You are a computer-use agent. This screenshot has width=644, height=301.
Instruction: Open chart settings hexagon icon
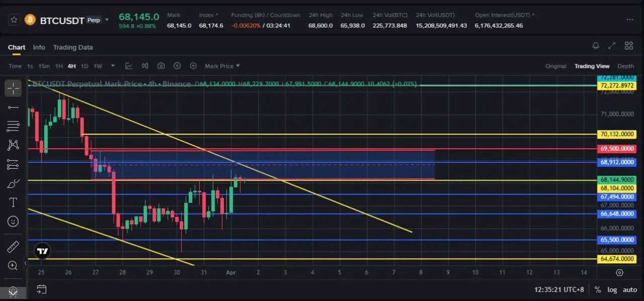coord(193,66)
